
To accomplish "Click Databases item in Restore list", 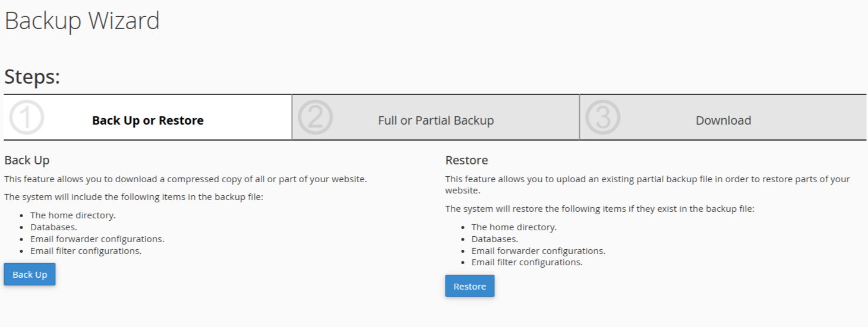I will click(494, 239).
